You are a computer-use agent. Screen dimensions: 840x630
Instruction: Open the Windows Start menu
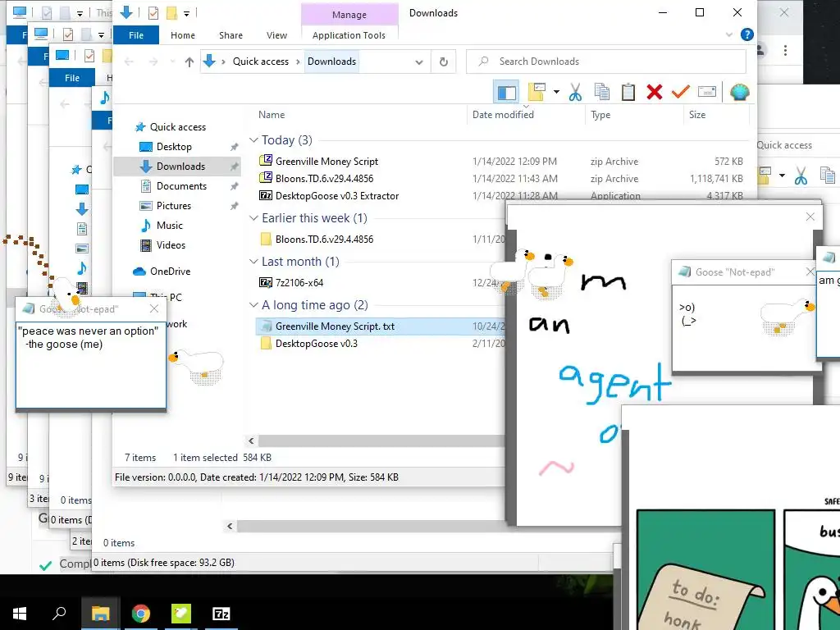20,614
